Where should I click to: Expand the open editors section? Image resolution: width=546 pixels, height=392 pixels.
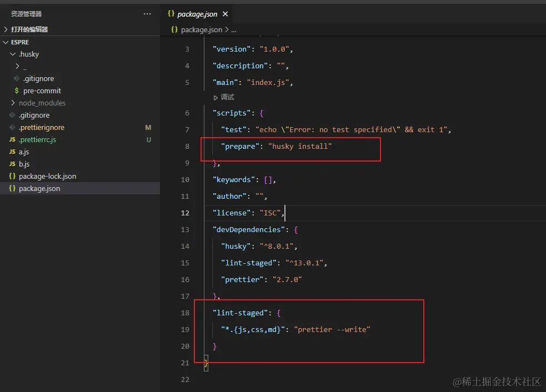80,29
